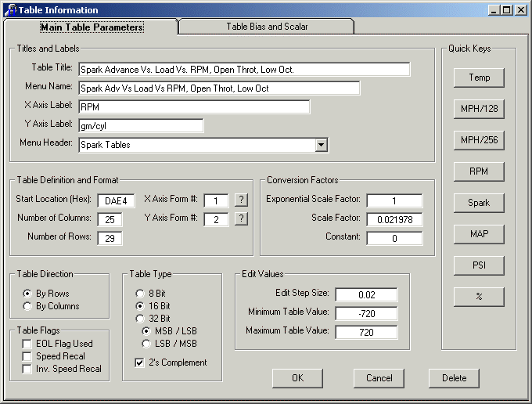Viewport: 532px width, 404px height.
Task: Click the Start Location hex field
Action: (x=116, y=200)
